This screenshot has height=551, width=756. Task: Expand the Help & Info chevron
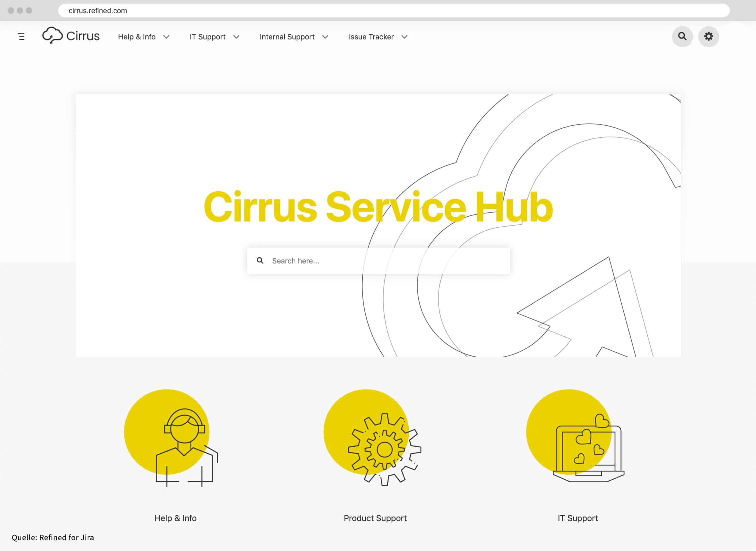click(x=166, y=37)
